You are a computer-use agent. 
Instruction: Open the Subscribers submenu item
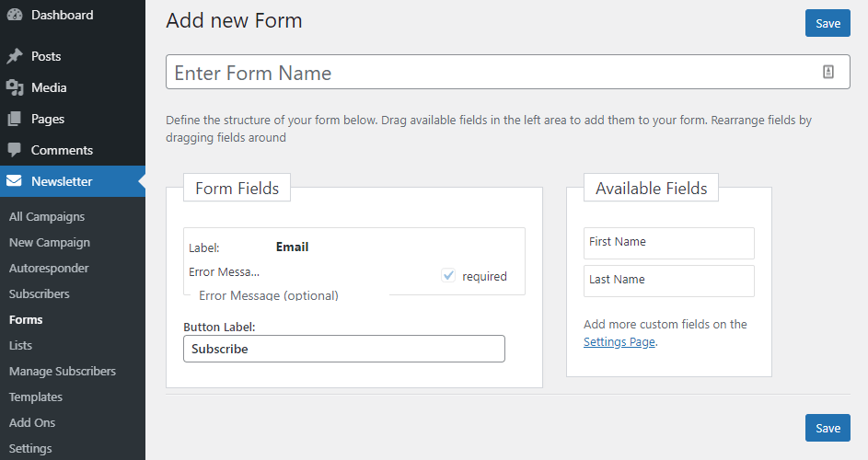point(40,294)
